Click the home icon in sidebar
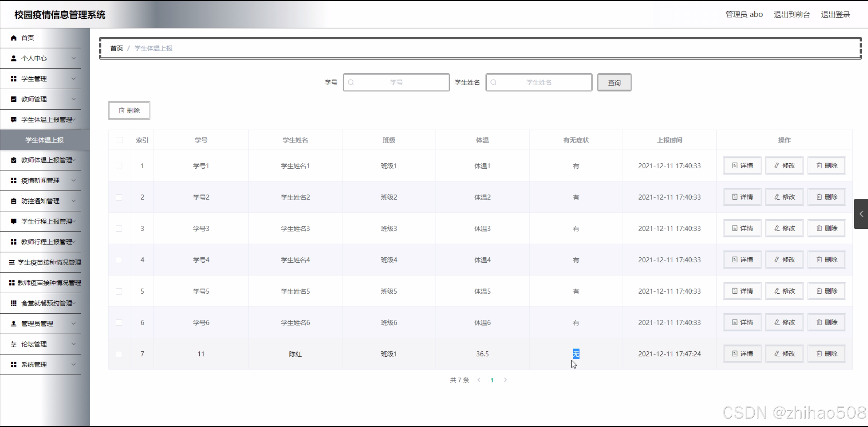The width and height of the screenshot is (868, 427). coord(14,38)
